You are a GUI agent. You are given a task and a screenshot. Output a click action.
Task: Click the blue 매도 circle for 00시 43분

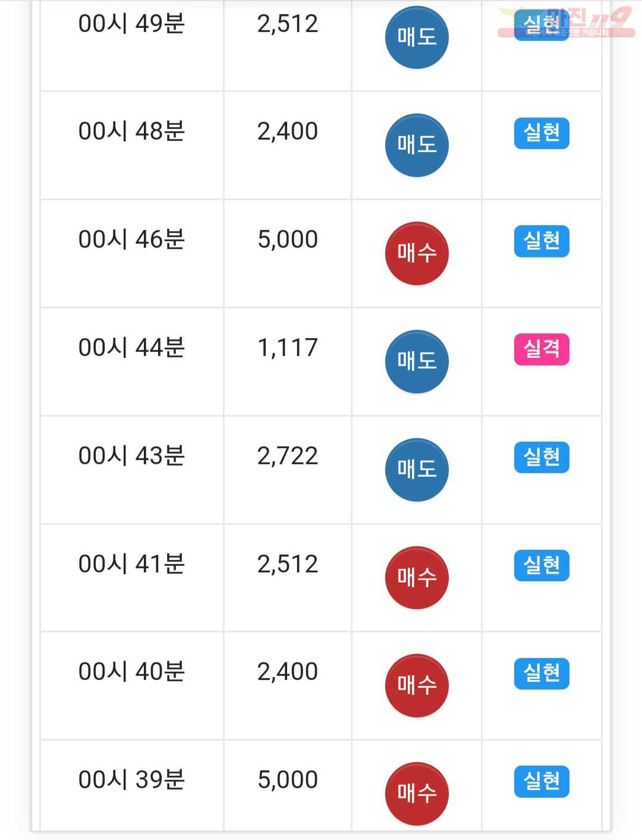tap(417, 470)
